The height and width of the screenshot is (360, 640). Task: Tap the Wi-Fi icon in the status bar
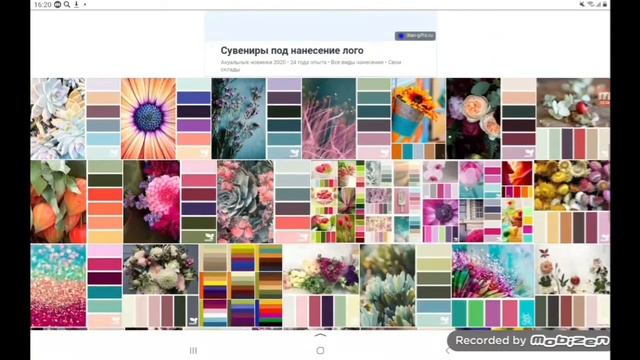coord(591,4)
